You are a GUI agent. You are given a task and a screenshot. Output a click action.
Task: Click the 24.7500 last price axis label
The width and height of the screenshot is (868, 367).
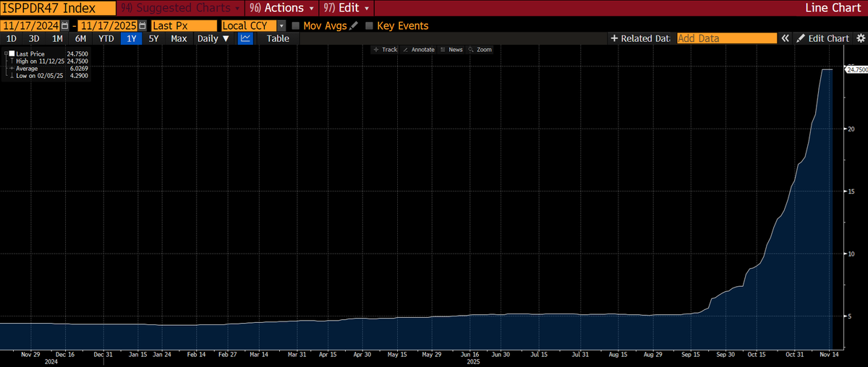(x=856, y=69)
